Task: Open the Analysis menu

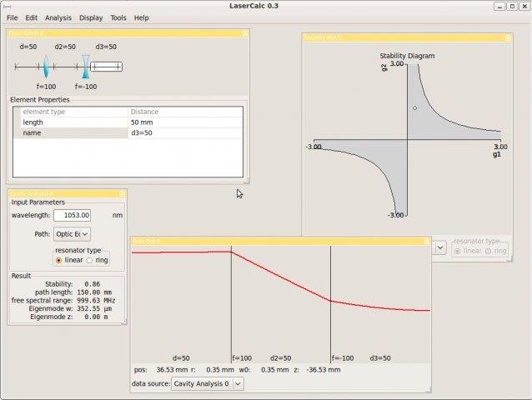Action: (x=58, y=17)
